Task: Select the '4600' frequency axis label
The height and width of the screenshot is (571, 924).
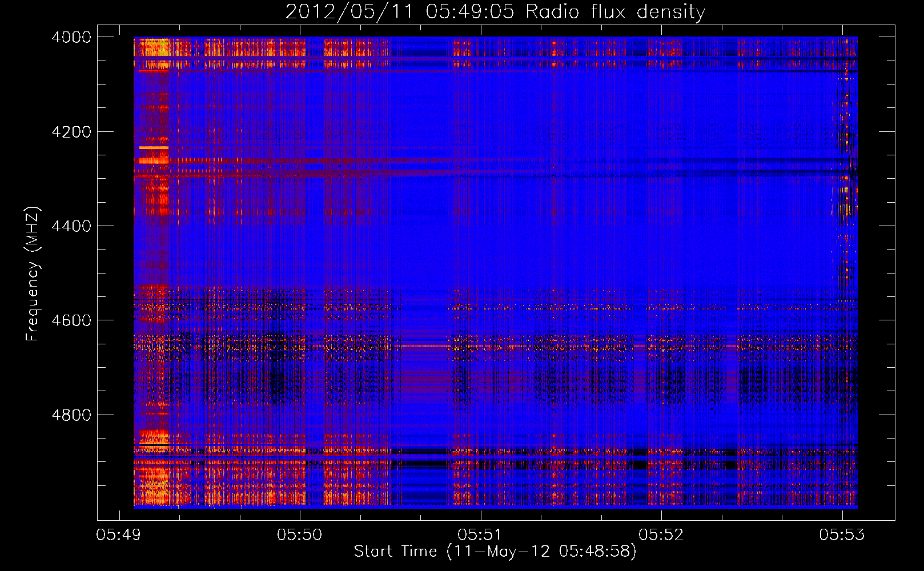Action: point(71,320)
